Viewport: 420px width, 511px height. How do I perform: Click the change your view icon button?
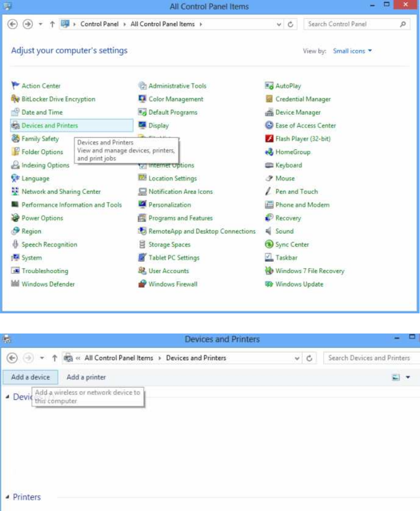396,377
